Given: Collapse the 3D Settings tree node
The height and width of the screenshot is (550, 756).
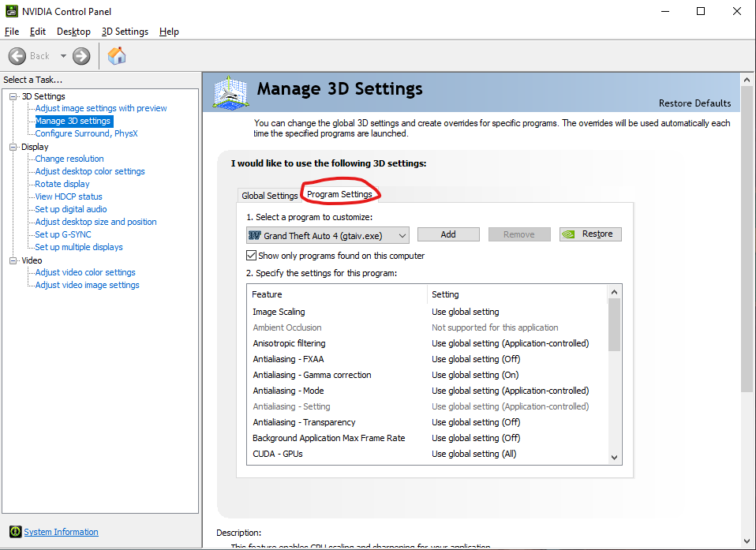Looking at the screenshot, I should [x=13, y=96].
